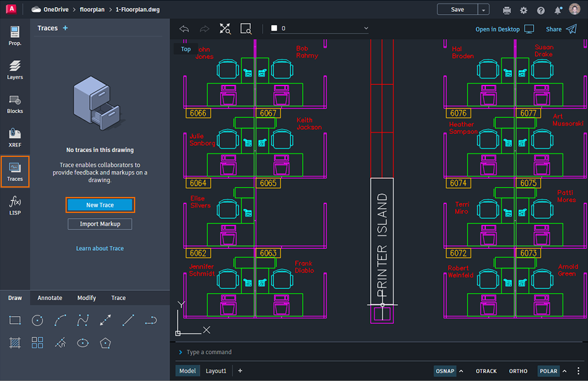Select the Traces panel icon
Viewport: 588px width, 381px height.
(x=15, y=172)
